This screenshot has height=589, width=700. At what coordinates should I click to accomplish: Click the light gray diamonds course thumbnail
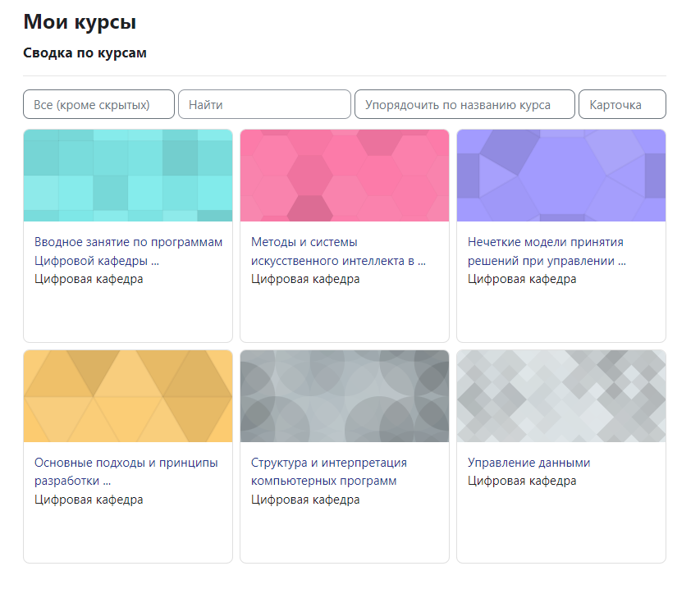(x=561, y=396)
